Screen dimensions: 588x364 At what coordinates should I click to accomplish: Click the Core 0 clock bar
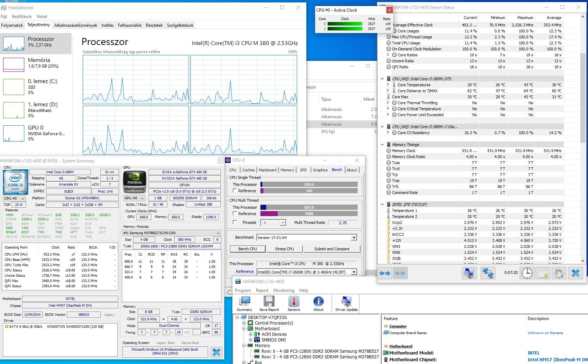pos(345,24)
